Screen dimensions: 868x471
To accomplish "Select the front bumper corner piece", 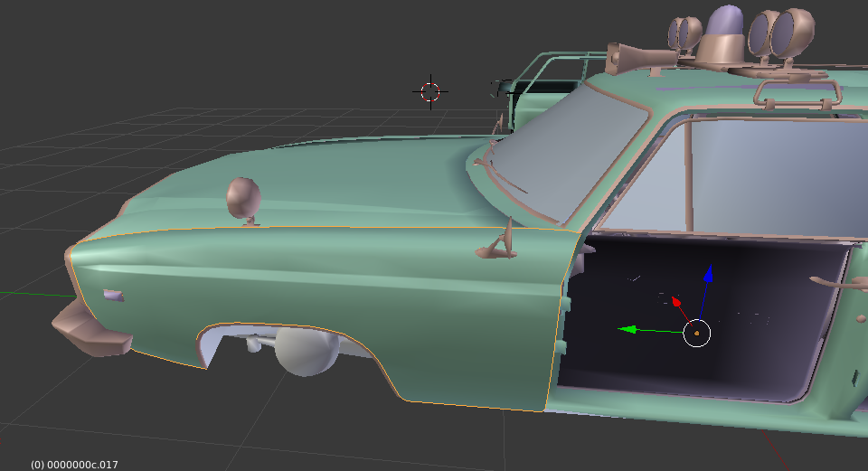I will click(x=91, y=331).
